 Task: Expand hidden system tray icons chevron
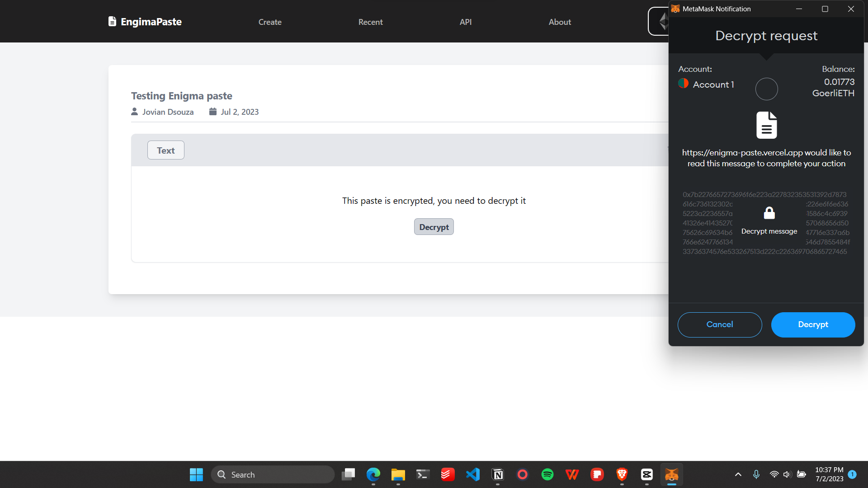[738, 474]
